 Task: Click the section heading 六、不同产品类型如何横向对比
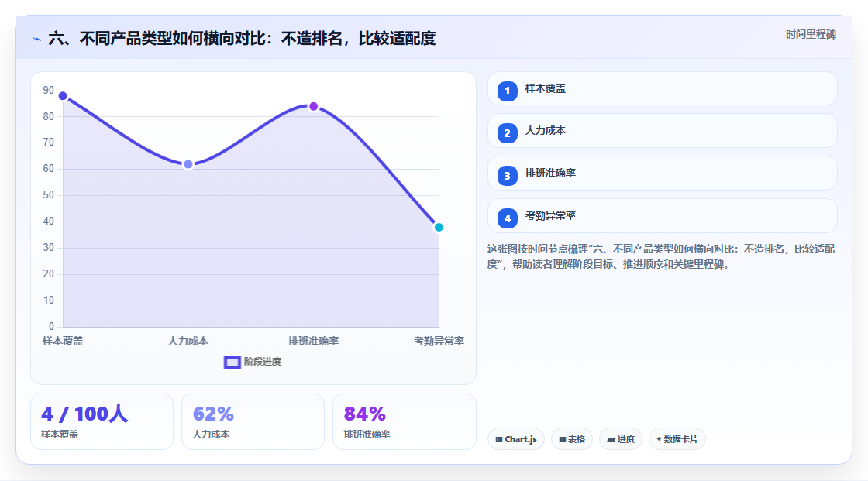click(242, 39)
